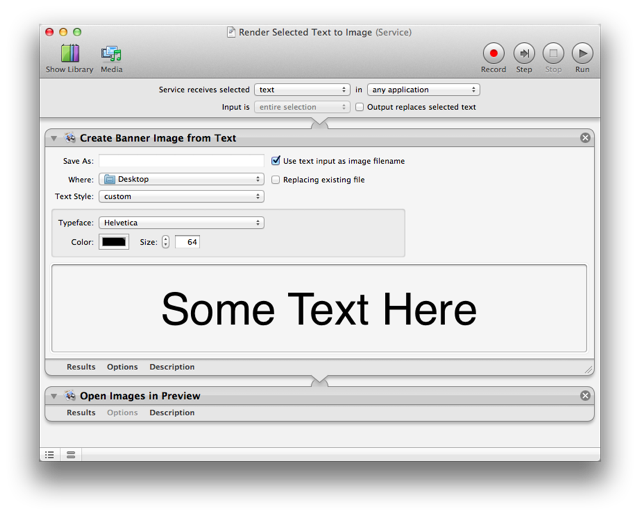Screen dimensions: 640x516
Task: Open the Show Library panel
Action: pos(69,58)
